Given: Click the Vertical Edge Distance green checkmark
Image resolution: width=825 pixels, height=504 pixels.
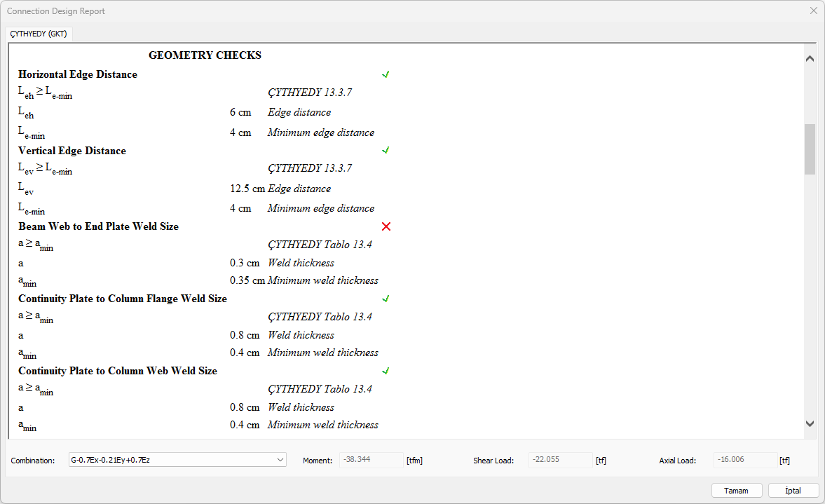Looking at the screenshot, I should point(386,150).
